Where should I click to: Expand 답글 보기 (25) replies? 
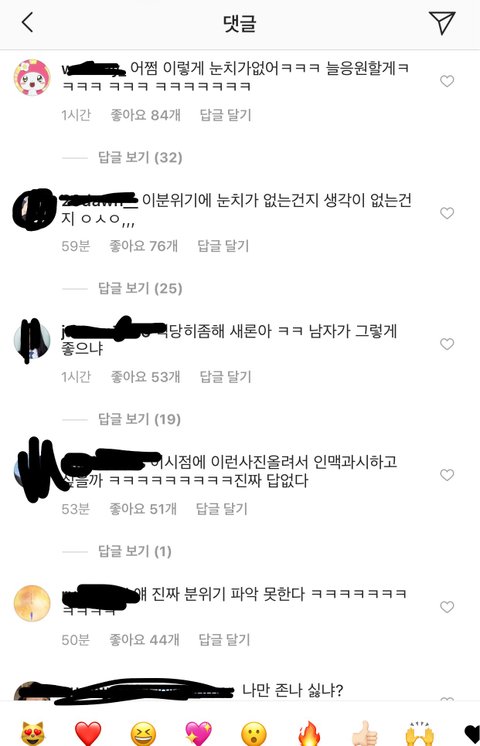(x=140, y=288)
